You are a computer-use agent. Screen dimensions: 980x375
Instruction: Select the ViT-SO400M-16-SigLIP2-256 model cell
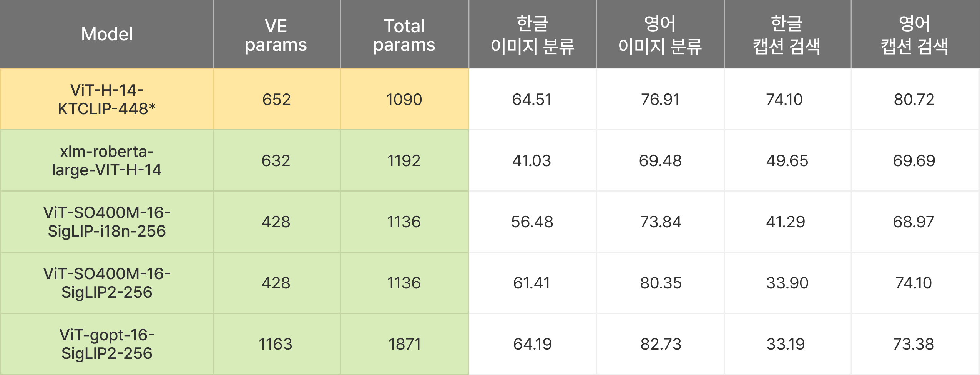[107, 283]
